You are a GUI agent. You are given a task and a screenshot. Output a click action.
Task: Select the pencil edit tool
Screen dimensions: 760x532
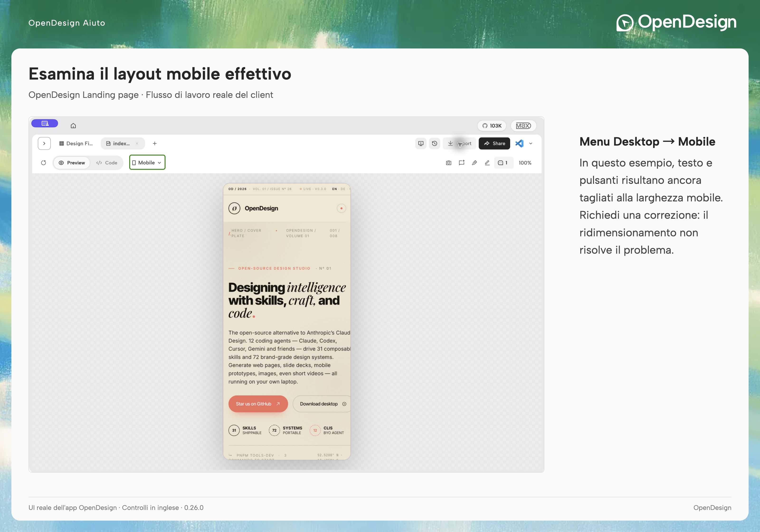pyautogui.click(x=487, y=162)
